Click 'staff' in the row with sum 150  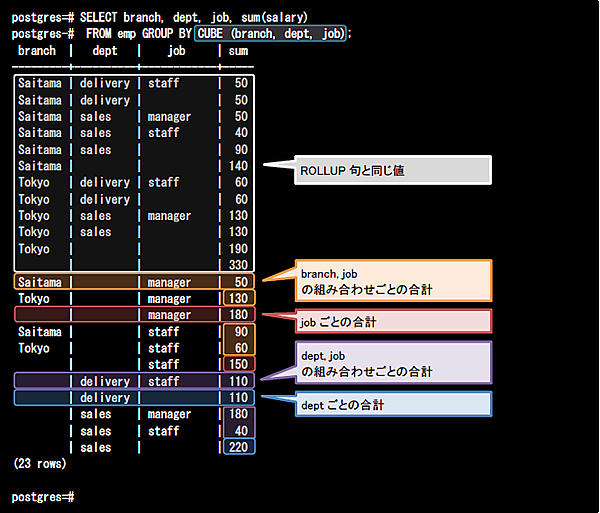[x=163, y=364]
